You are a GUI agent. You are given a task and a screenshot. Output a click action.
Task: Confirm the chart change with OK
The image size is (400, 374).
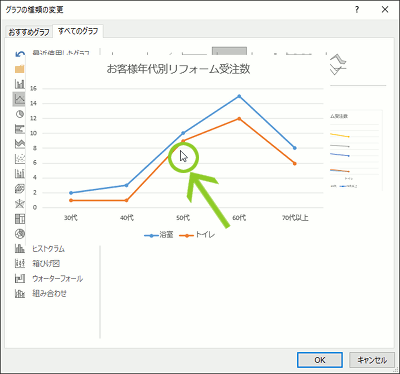pos(320,360)
